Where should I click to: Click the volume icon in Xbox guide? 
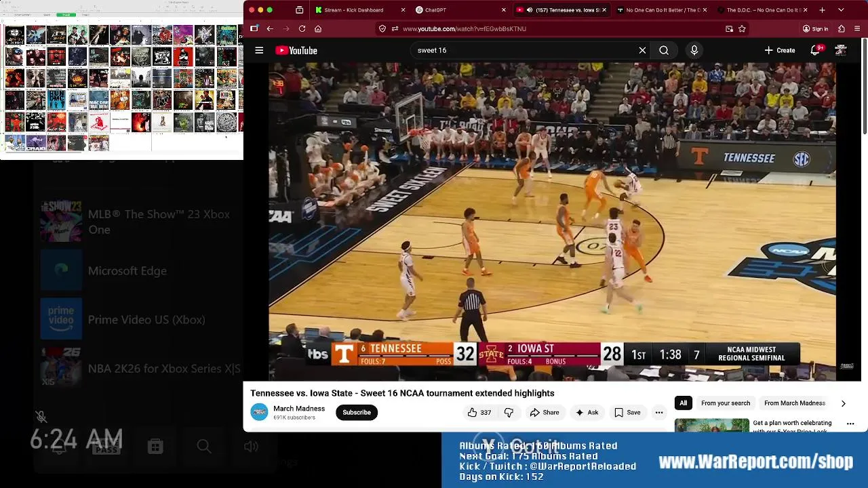point(251,446)
